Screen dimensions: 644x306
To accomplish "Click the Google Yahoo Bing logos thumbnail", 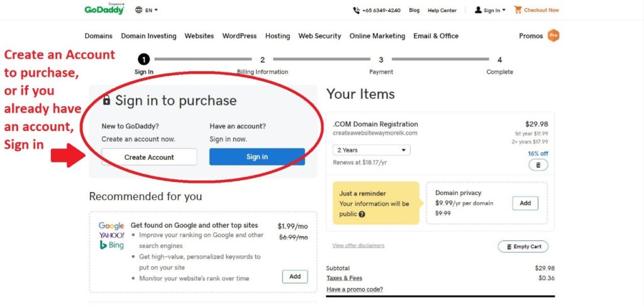I will coord(111,235).
